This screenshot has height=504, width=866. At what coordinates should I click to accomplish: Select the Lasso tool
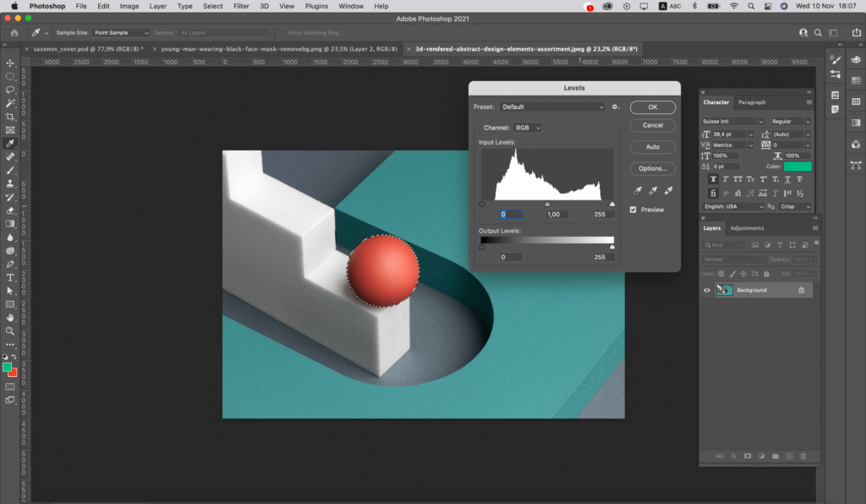pyautogui.click(x=10, y=90)
